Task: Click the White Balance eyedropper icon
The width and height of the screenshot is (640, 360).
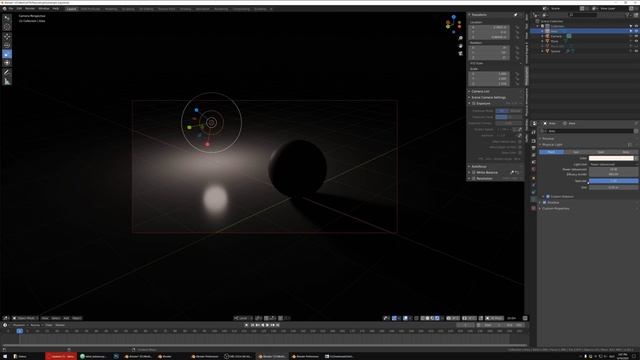Action: [x=512, y=173]
